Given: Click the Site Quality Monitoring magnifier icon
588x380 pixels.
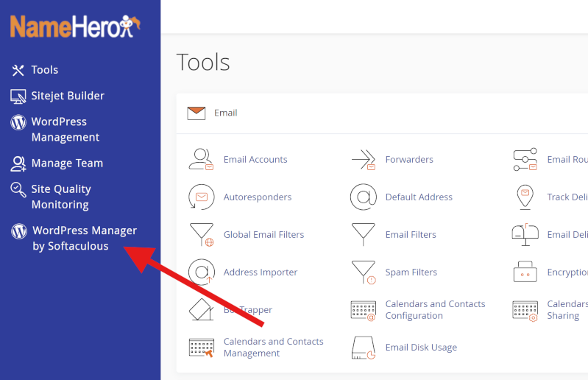Looking at the screenshot, I should 18,190.
